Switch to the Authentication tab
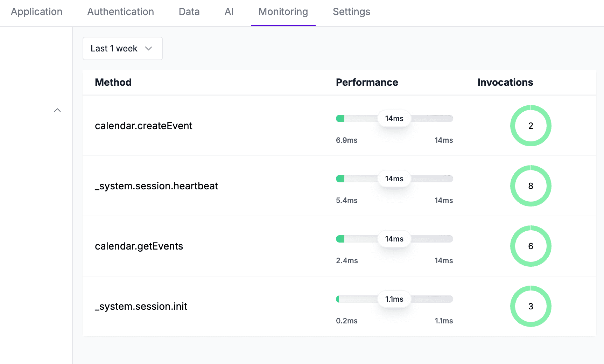This screenshot has height=364, width=604. pos(120,12)
